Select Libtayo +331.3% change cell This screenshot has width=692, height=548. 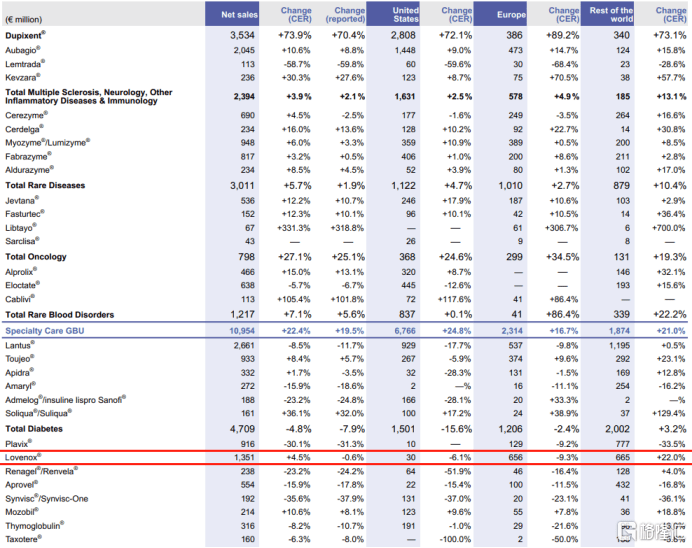tap(295, 228)
